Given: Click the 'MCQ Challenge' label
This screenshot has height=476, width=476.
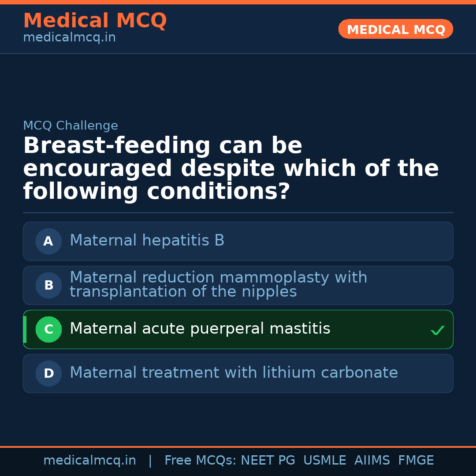Looking at the screenshot, I should 71,126.
